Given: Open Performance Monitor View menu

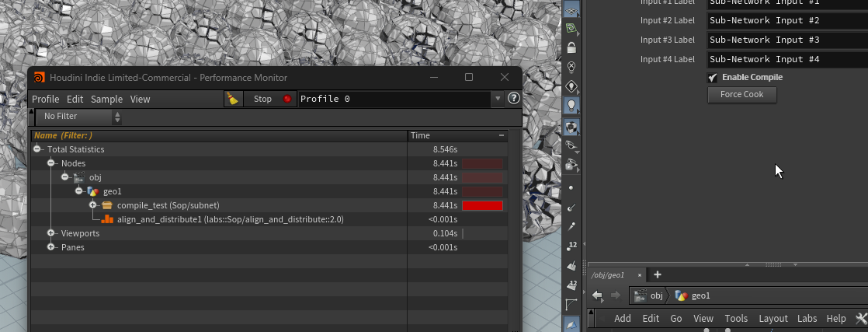Looking at the screenshot, I should (140, 100).
